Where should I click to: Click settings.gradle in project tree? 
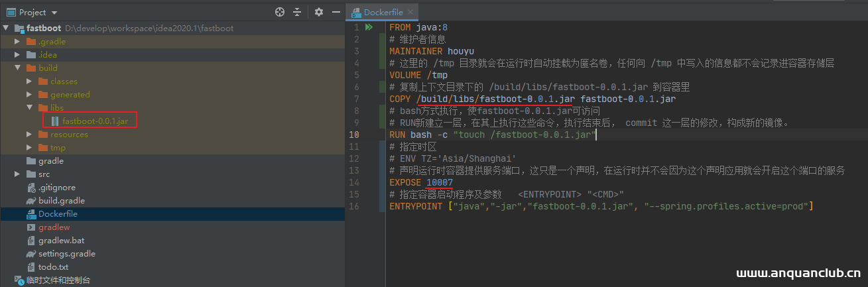coord(66,254)
